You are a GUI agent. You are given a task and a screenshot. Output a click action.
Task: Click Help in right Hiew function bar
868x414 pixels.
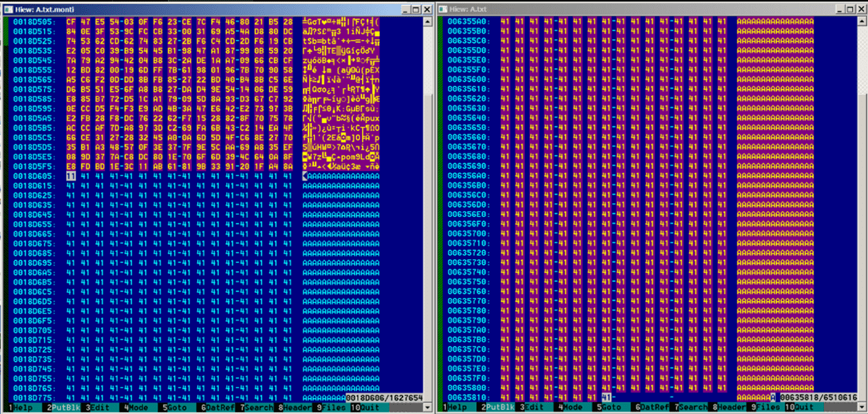pos(457,407)
